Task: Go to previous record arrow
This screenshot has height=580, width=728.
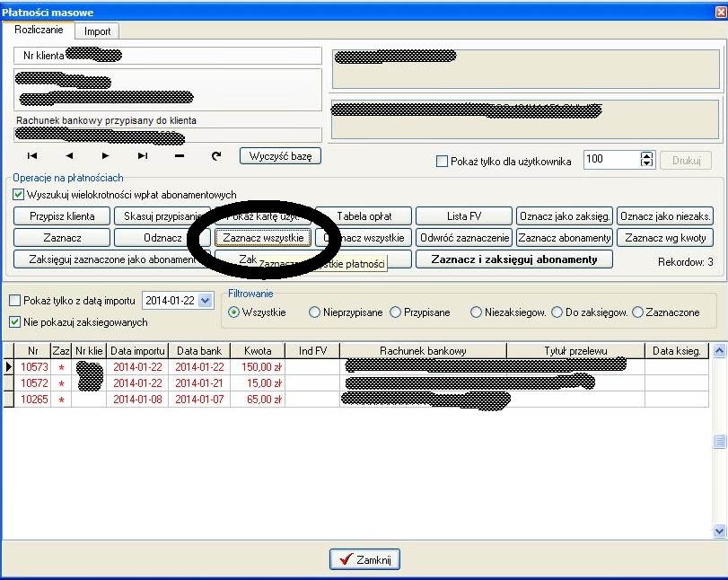Action: pos(69,156)
